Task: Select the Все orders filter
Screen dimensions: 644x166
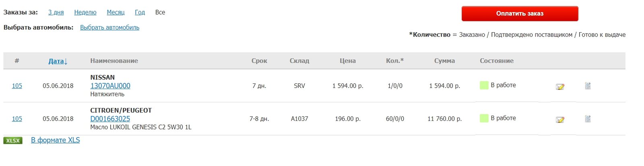Action: [x=160, y=12]
